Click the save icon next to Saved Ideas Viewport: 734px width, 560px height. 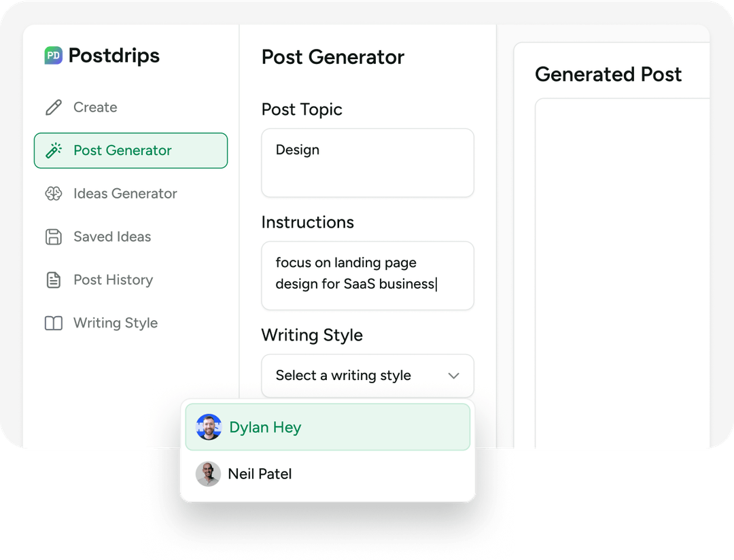click(54, 237)
